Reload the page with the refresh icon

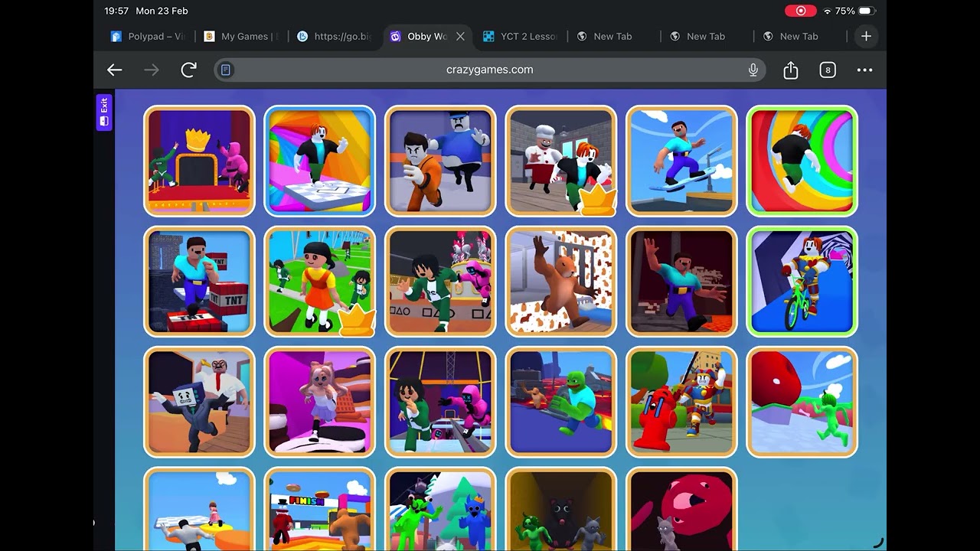[x=188, y=70]
